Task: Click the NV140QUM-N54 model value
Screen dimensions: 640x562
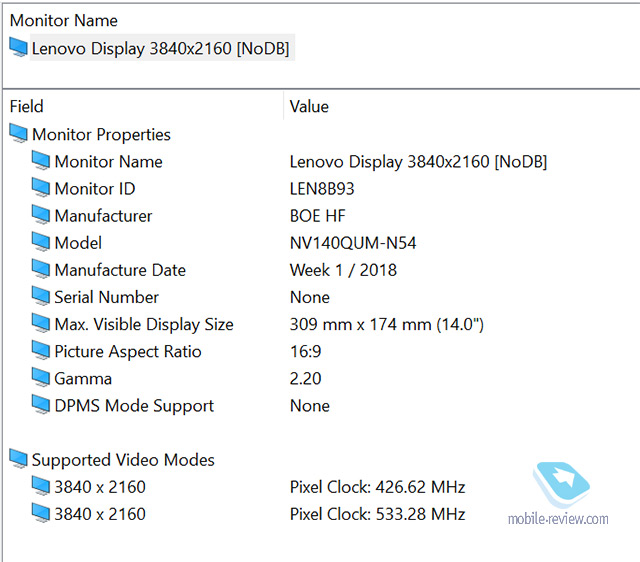Action: pos(353,243)
